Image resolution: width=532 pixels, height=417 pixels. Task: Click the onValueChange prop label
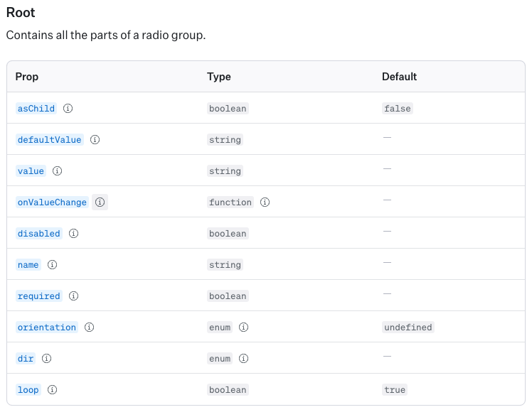click(52, 202)
